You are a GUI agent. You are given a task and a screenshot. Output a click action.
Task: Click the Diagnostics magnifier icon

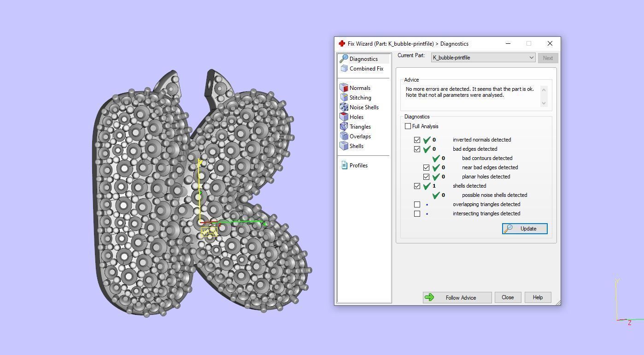[x=344, y=59]
